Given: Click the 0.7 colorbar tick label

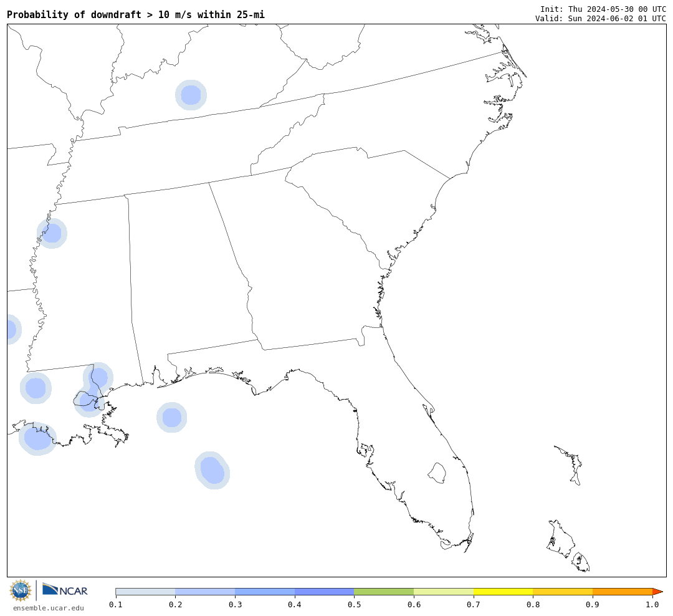Looking at the screenshot, I should click(474, 605).
